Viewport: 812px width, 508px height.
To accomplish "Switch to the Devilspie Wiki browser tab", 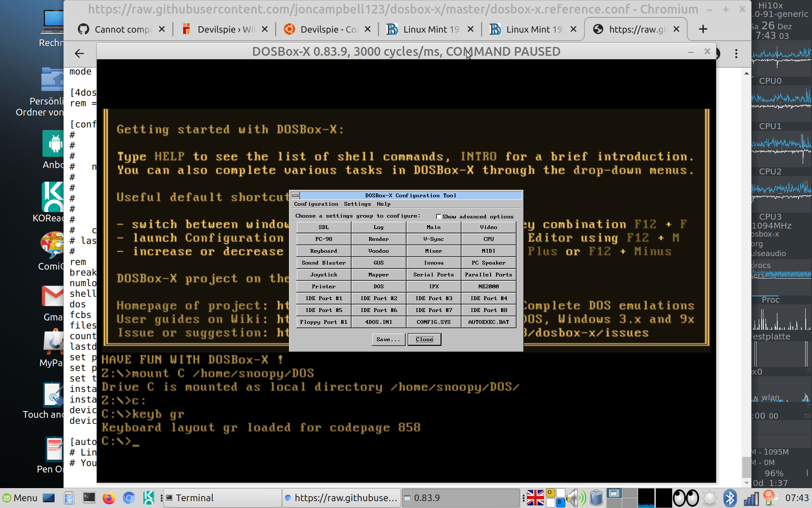I will point(224,29).
